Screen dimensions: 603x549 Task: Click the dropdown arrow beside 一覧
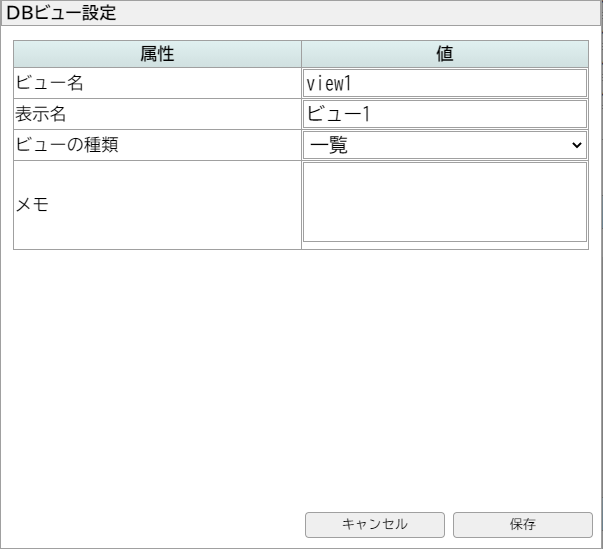pyautogui.click(x=576, y=145)
